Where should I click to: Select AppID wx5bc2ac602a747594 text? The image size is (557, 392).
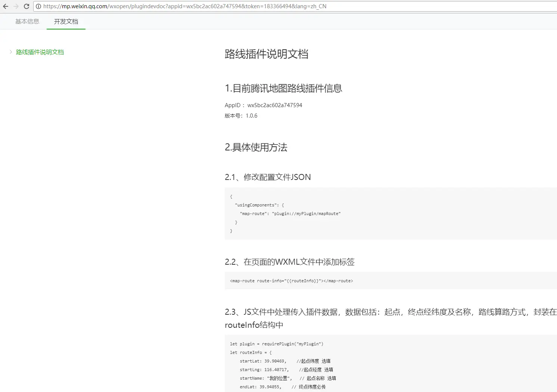[x=264, y=105]
